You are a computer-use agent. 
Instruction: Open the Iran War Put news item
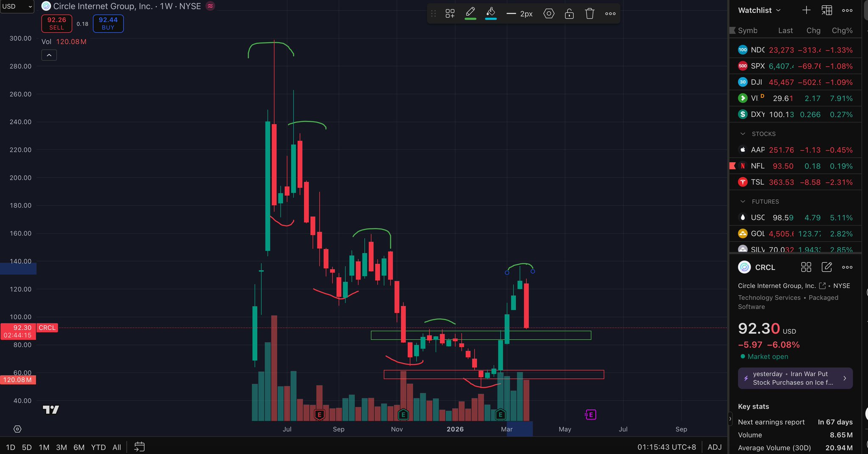tap(795, 378)
